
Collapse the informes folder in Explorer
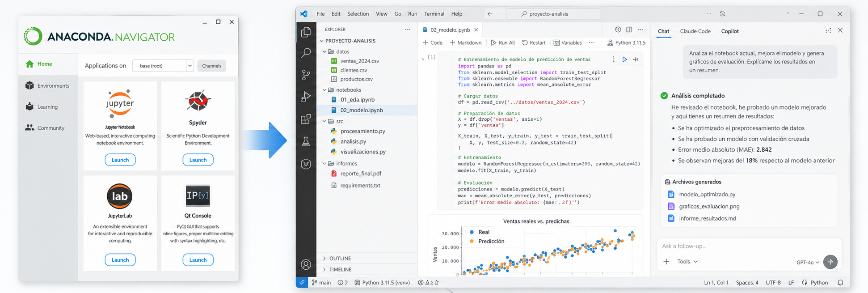(325, 164)
